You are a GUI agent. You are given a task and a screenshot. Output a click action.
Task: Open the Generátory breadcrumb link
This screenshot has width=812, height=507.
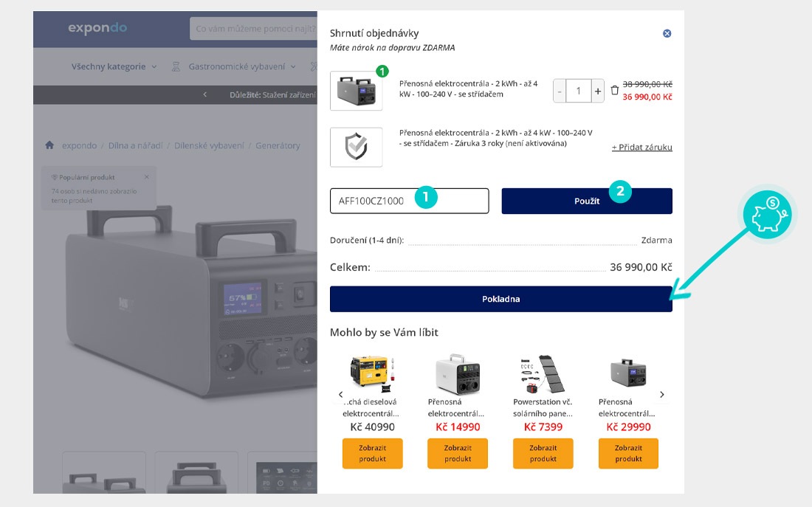[x=278, y=145]
